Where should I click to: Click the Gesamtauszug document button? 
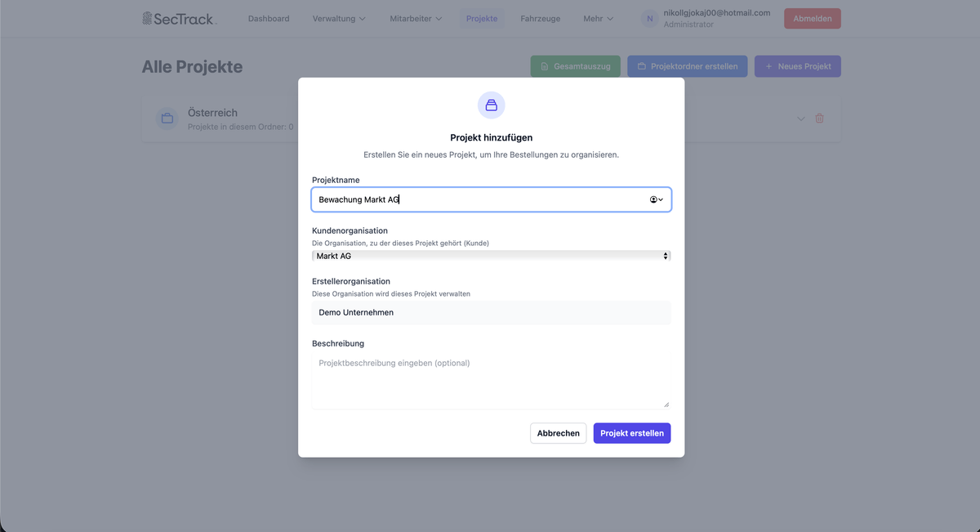click(575, 66)
